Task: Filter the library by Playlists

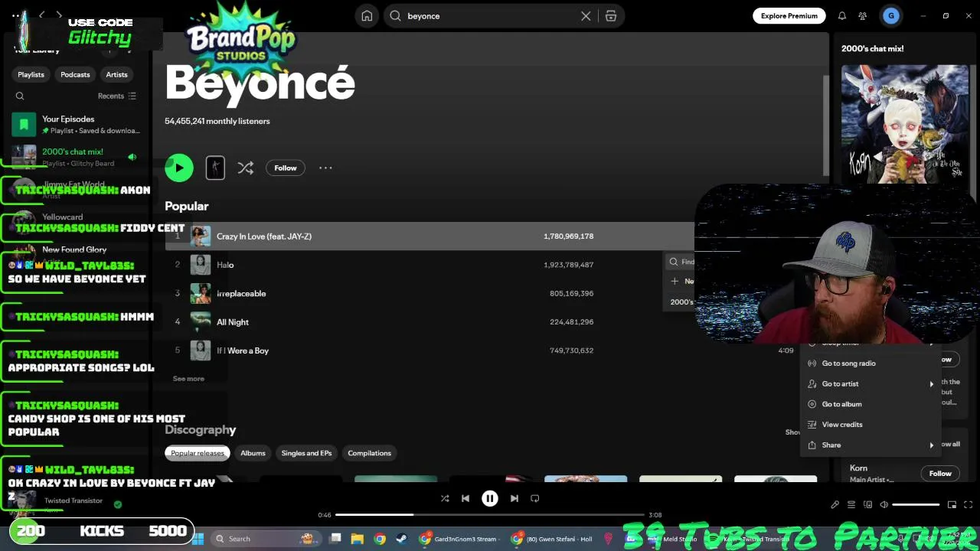Action: [31, 74]
